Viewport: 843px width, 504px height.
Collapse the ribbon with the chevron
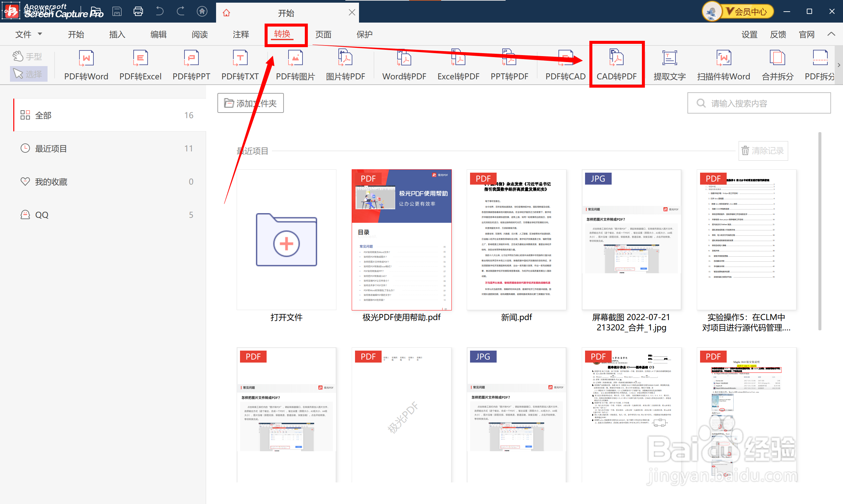(831, 34)
